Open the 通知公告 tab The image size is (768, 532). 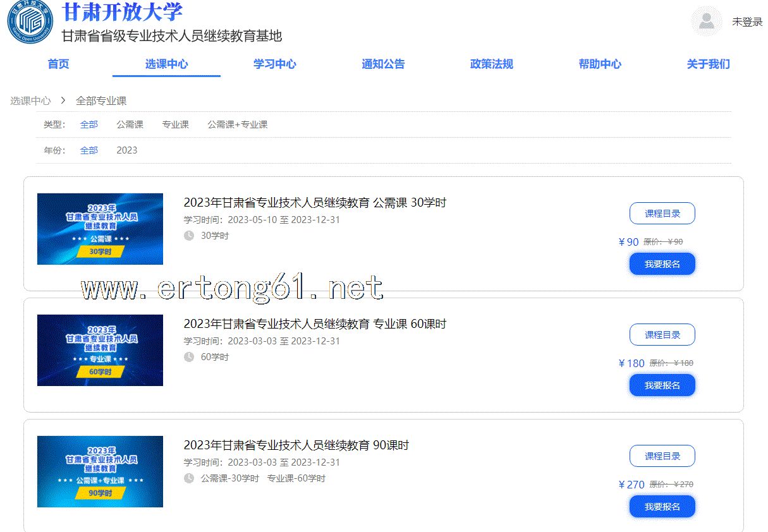[383, 64]
